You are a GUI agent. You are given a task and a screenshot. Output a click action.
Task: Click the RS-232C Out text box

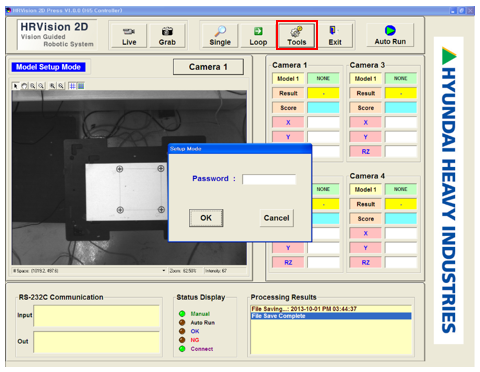pos(97,342)
